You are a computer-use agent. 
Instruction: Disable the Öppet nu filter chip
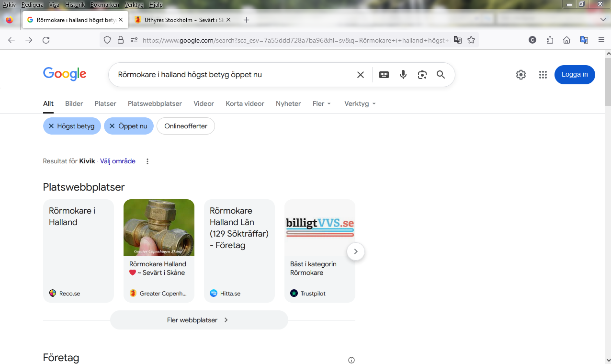coord(128,126)
